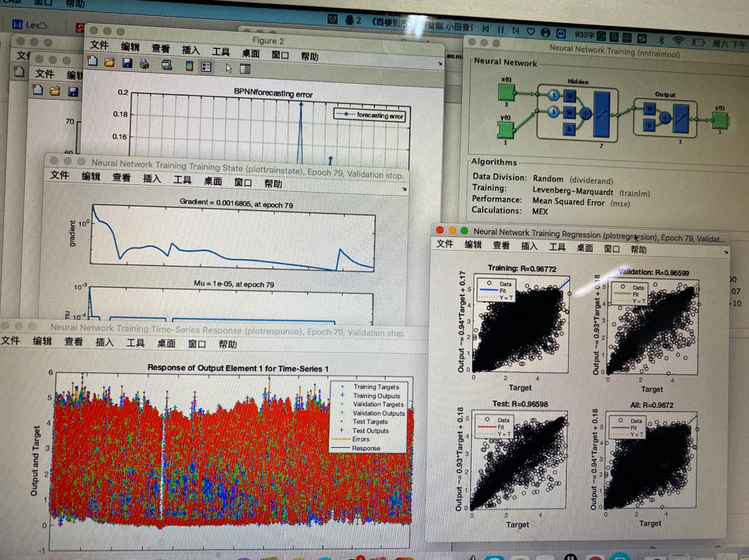
Task: Click the heart favorite icon in menu bar
Action: coord(531,31)
